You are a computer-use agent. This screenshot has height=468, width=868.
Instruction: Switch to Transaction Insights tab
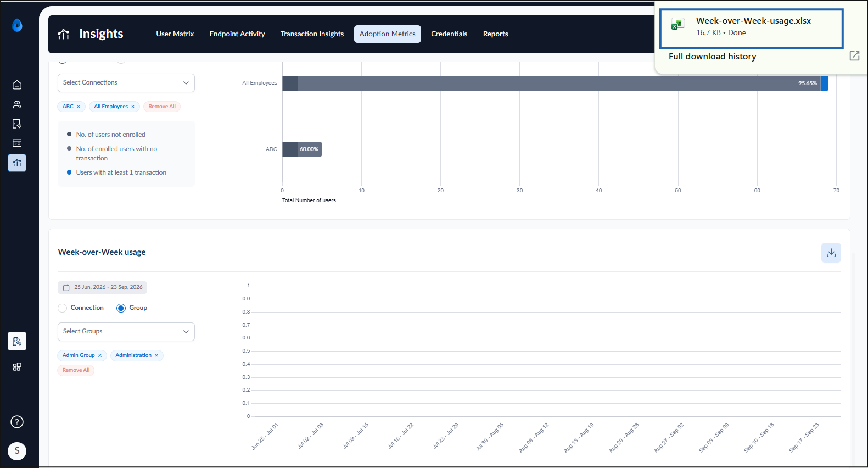coord(312,34)
